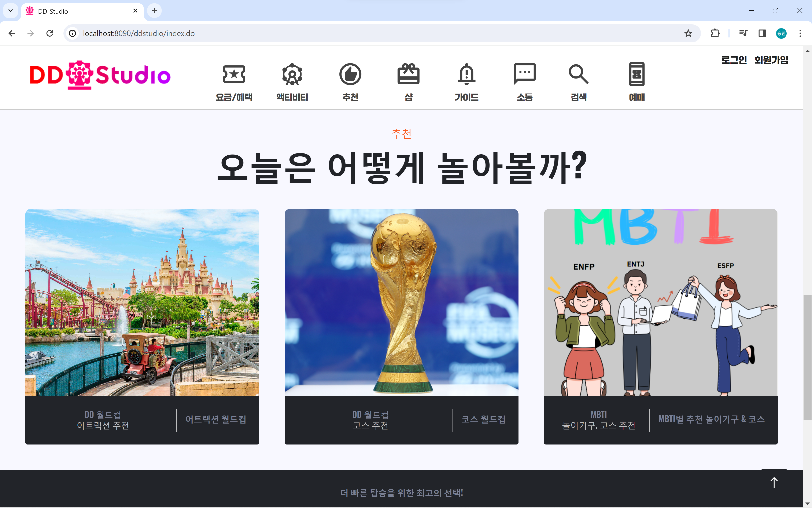Reload the current page
Viewport: 812px width, 508px height.
click(50, 33)
